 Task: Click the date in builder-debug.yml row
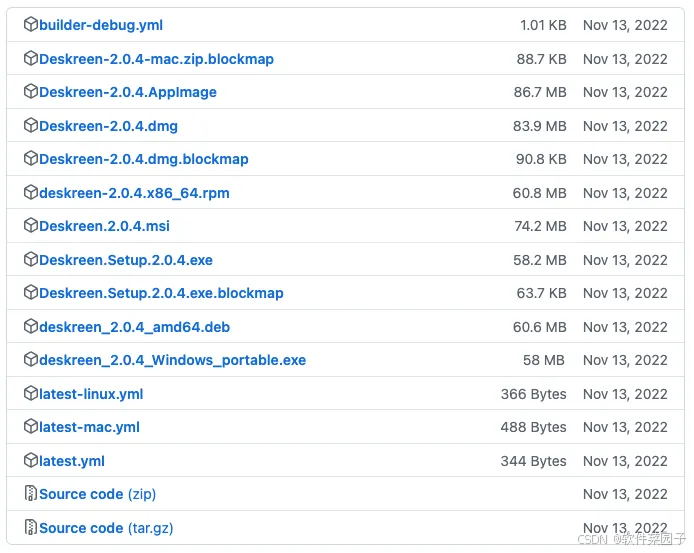(x=625, y=25)
